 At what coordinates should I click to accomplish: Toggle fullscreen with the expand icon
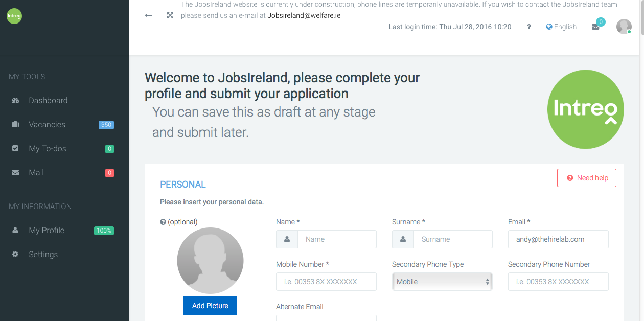click(170, 15)
